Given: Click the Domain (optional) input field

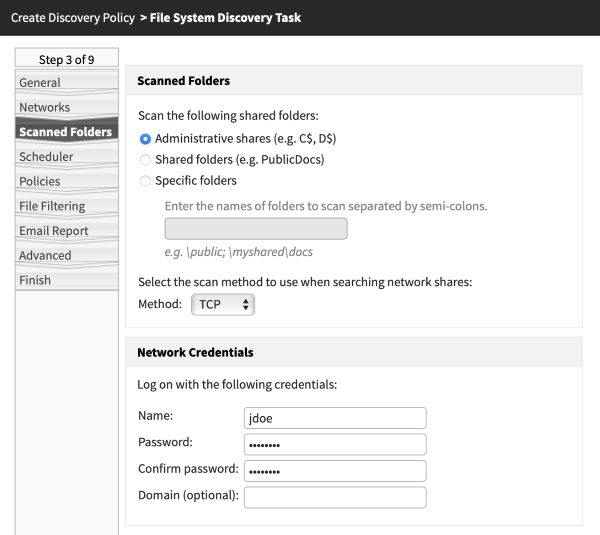Looking at the screenshot, I should coord(335,497).
